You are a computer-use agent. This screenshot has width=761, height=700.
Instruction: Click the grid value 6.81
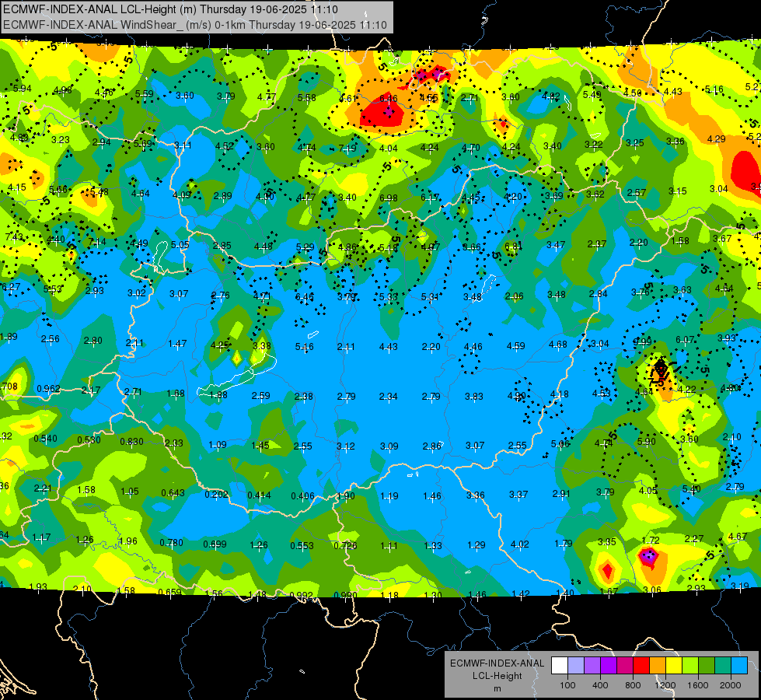pyautogui.click(x=514, y=246)
